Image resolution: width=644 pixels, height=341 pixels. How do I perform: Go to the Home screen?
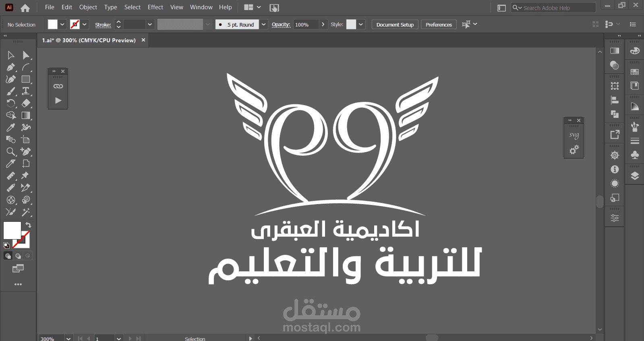25,8
